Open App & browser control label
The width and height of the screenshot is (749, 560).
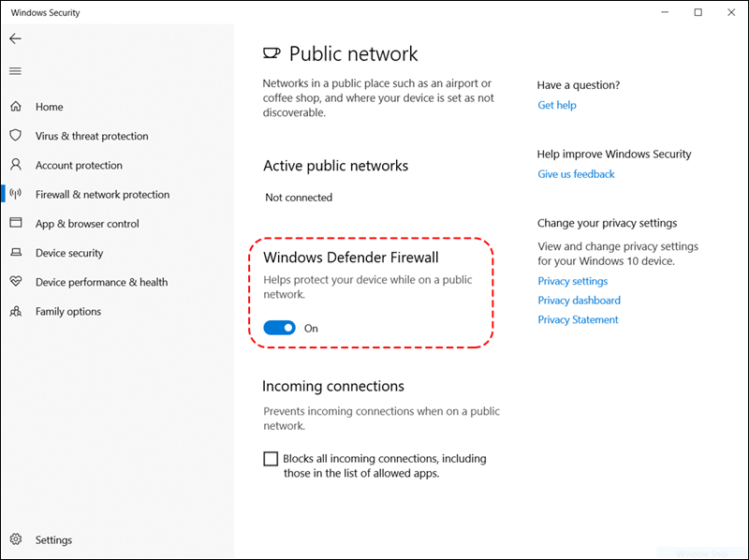[87, 224]
